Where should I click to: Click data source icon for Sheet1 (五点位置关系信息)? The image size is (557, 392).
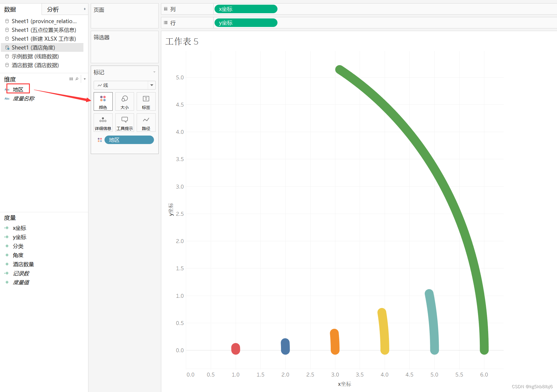7,30
